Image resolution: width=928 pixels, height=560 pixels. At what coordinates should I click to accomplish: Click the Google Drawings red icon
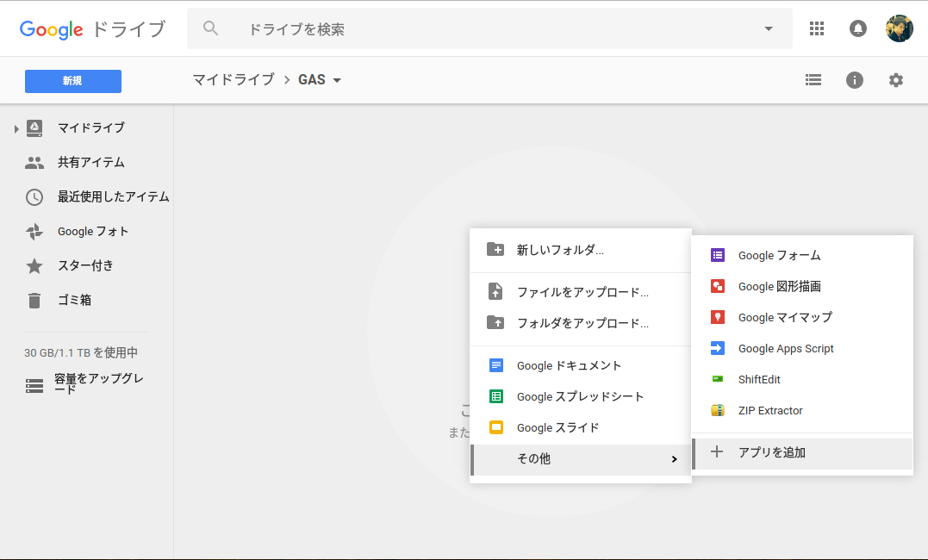click(x=717, y=286)
